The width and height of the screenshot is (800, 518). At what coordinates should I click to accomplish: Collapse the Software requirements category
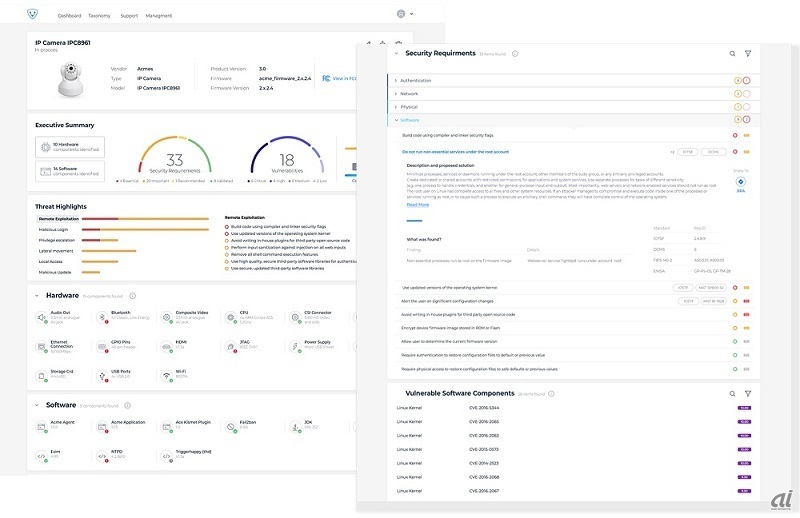(396, 119)
